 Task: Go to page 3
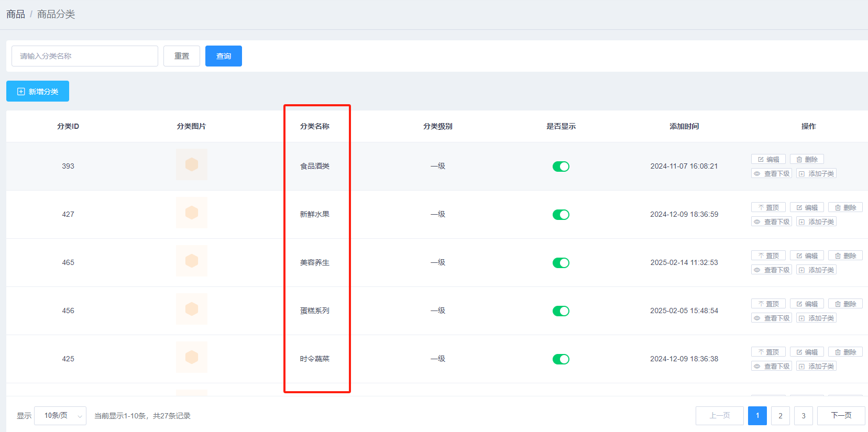(x=803, y=416)
